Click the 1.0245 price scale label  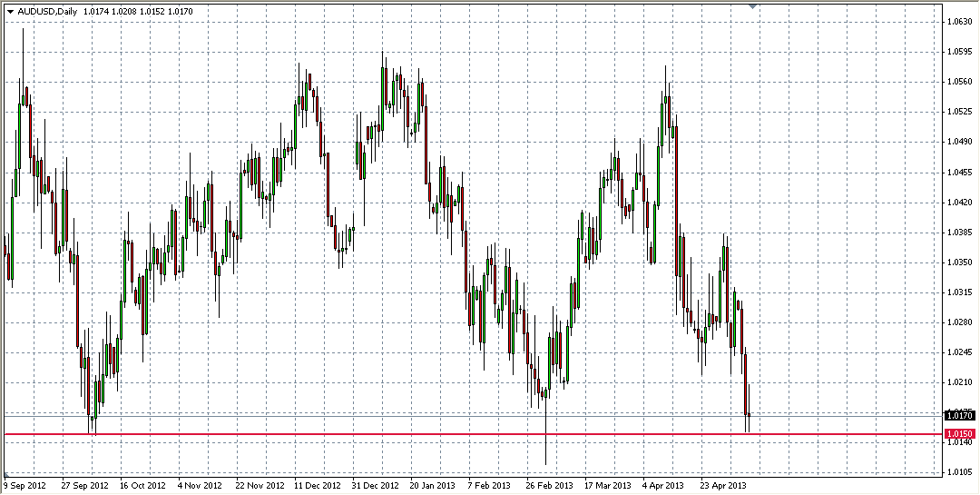coord(959,352)
